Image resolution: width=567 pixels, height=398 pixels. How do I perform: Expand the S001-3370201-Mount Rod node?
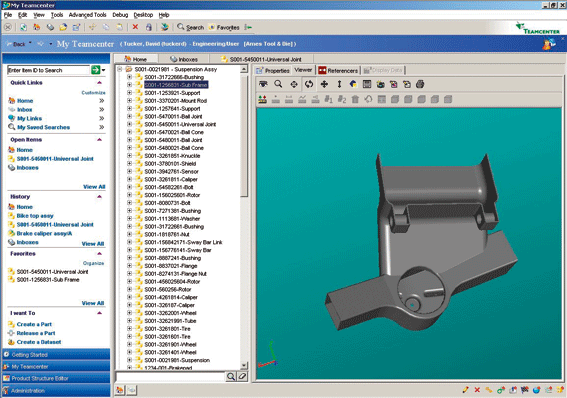(x=129, y=100)
